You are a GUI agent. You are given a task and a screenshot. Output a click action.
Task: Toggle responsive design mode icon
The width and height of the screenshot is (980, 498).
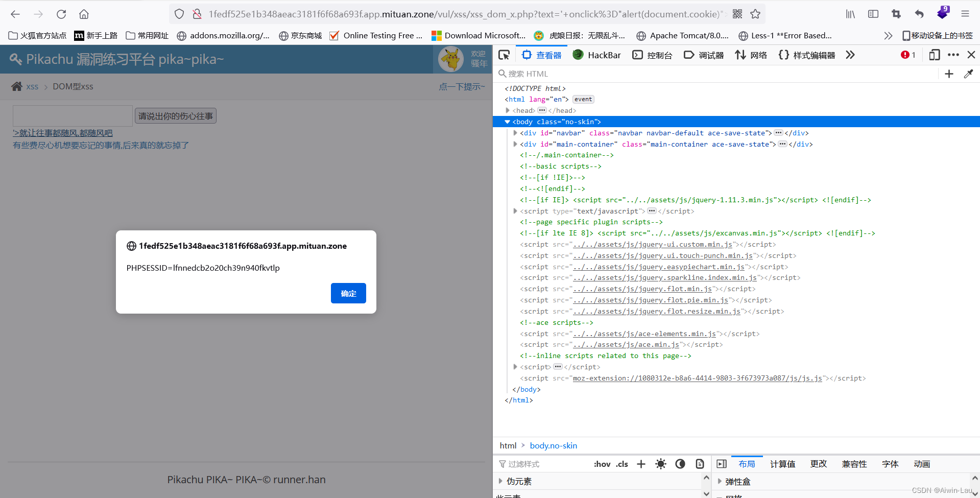tap(935, 55)
